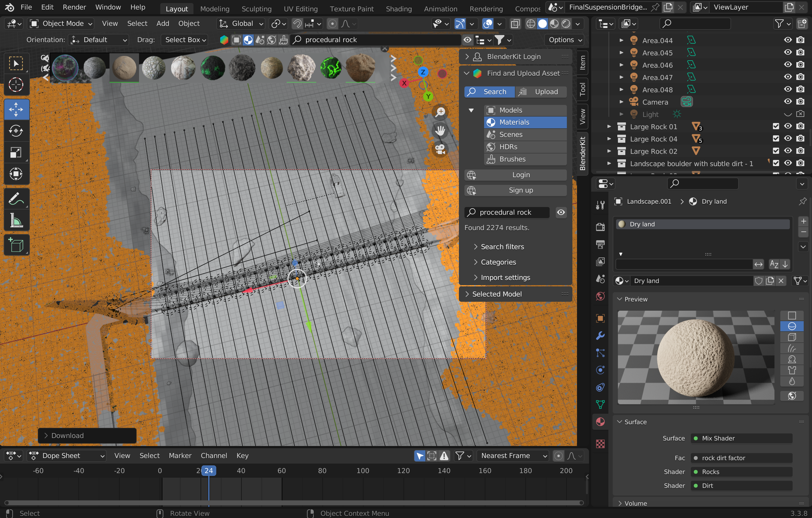The height and width of the screenshot is (518, 812).
Task: Open the Render Properties tab
Action: [x=600, y=227]
